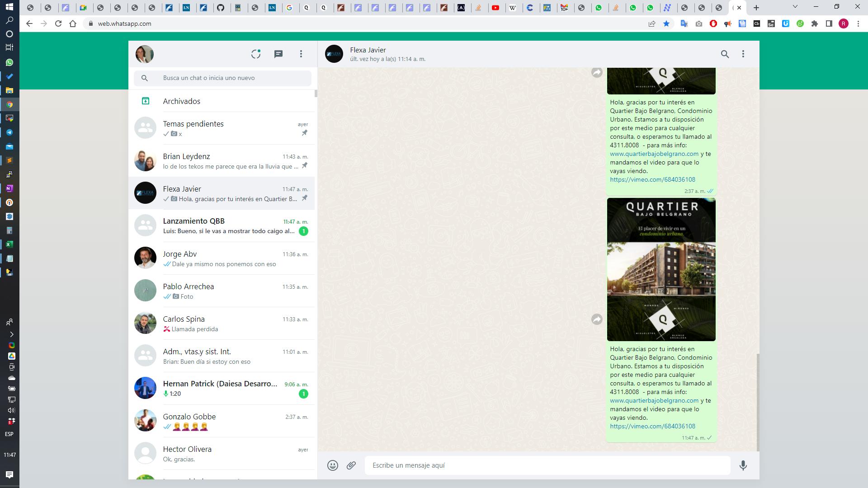Open the Hector Olivera chat
Screen dimensions: 868x488
pyautogui.click(x=222, y=454)
